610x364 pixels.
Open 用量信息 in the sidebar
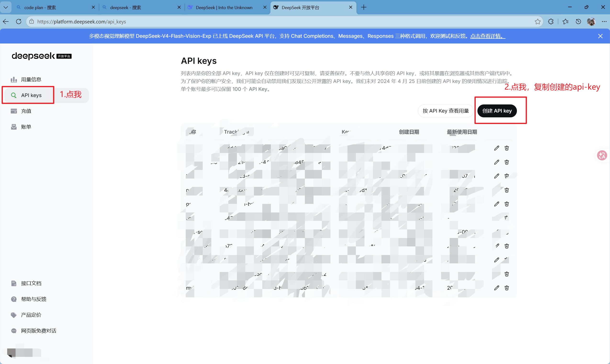coord(47,80)
